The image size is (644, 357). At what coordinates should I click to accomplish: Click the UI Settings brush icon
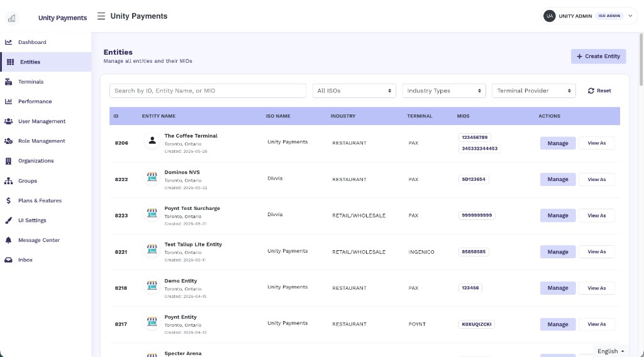coord(8,221)
